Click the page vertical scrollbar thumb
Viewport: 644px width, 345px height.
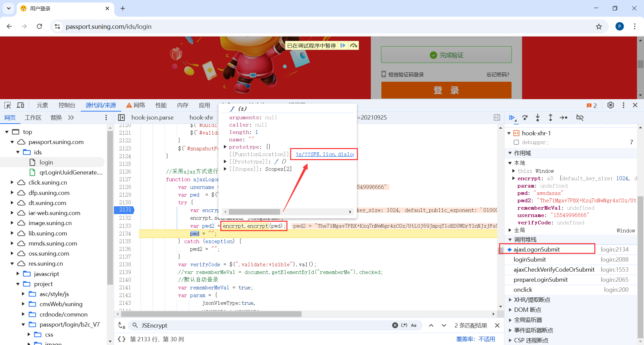point(640,64)
